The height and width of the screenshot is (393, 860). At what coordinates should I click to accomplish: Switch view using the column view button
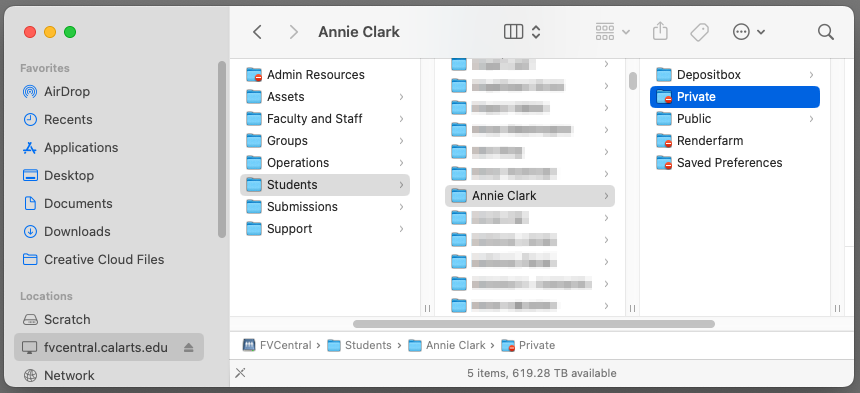pyautogui.click(x=514, y=32)
